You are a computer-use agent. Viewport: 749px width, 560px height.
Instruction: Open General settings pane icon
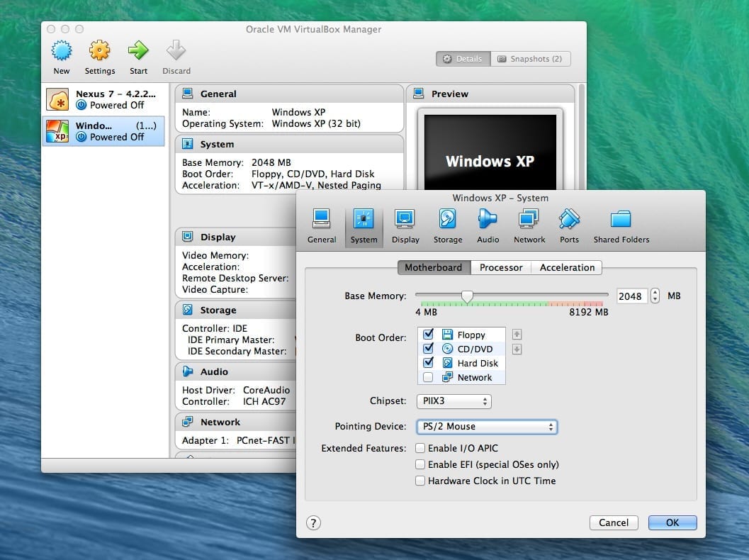[322, 219]
